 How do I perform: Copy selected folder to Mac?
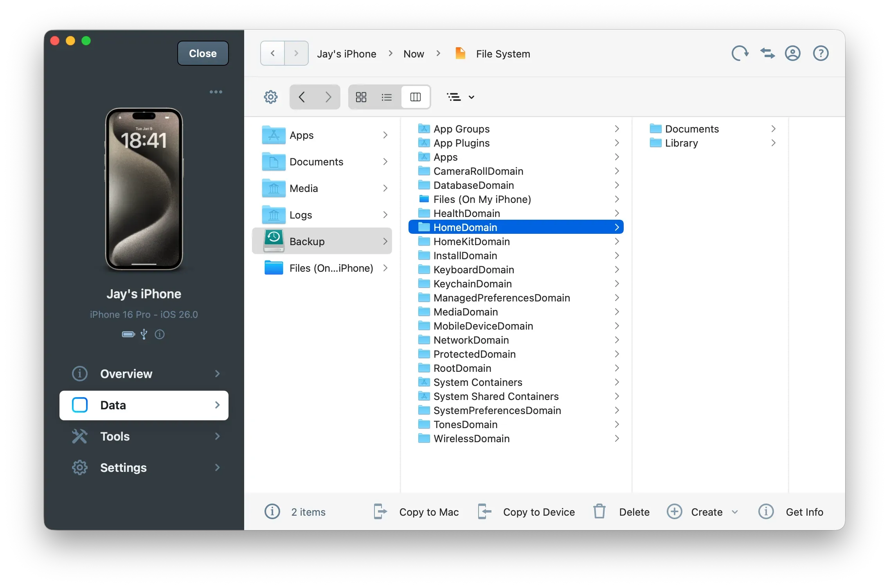pos(416,511)
